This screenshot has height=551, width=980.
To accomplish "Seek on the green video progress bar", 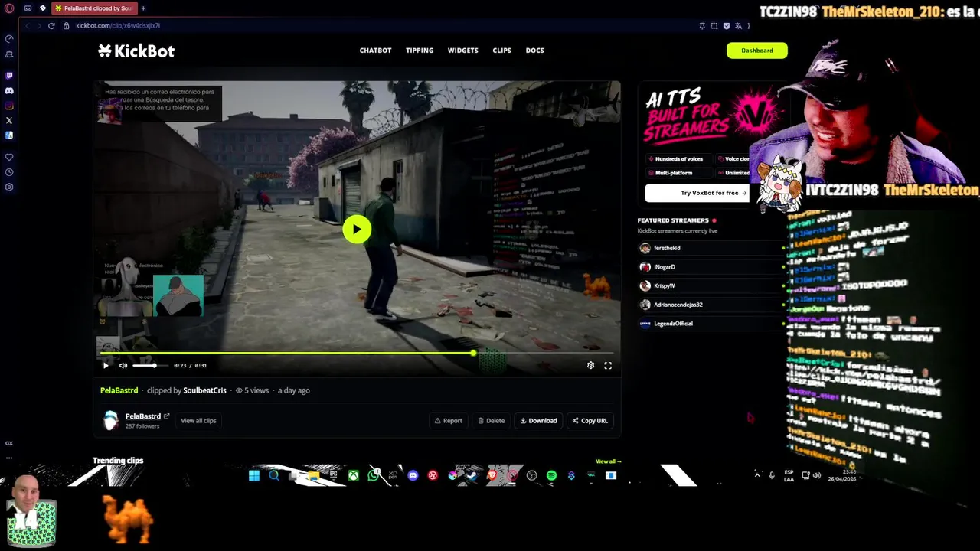I will [356, 354].
